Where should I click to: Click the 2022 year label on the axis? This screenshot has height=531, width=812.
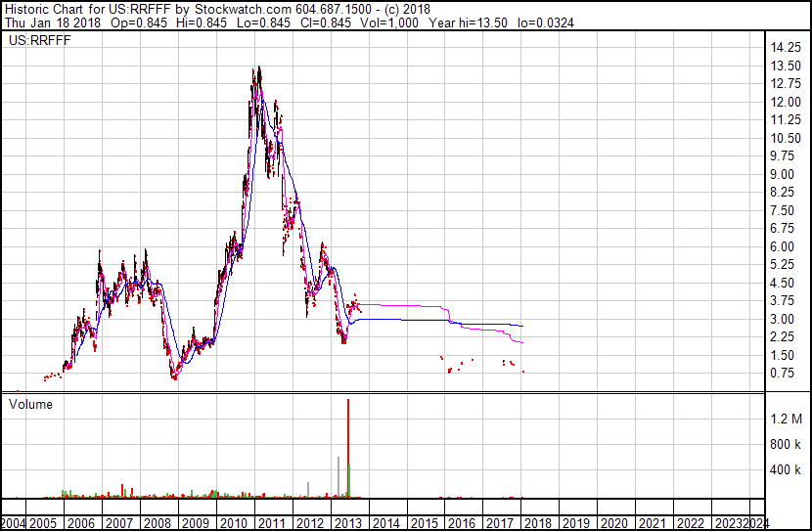pos(691,523)
